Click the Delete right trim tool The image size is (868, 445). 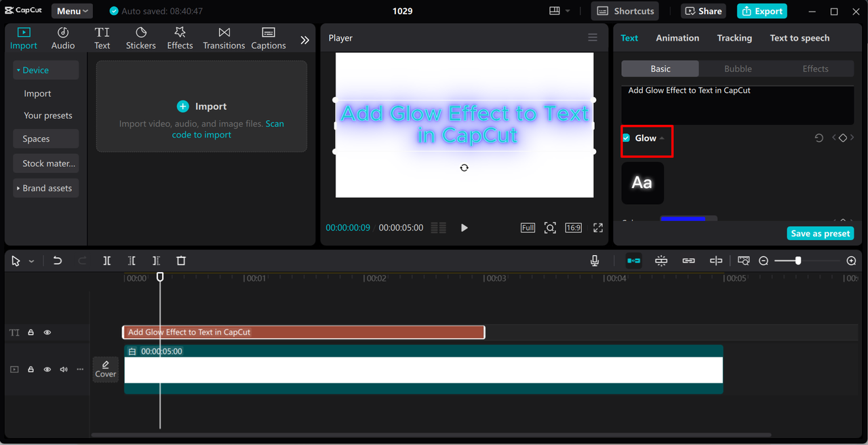156,260
